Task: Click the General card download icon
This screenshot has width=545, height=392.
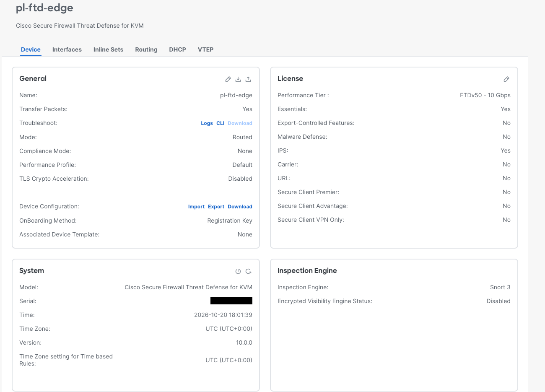Action: click(x=238, y=79)
